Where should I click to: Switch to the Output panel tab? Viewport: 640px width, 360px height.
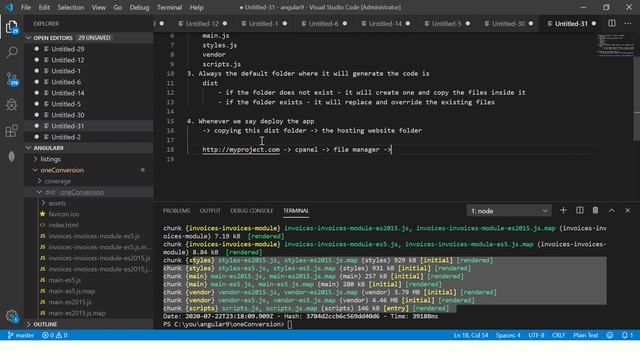click(x=210, y=211)
